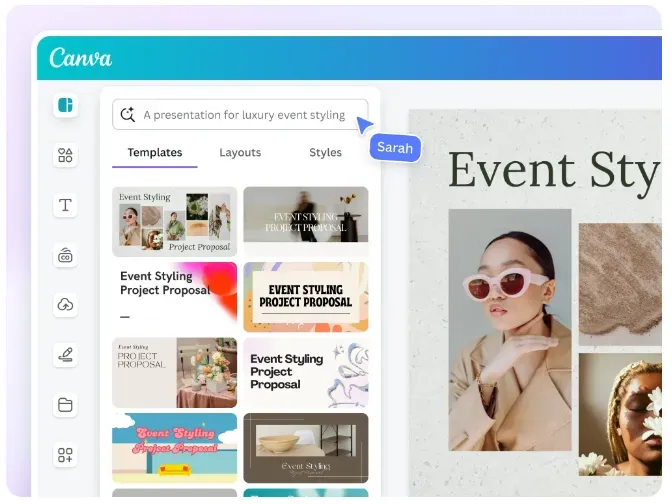Select the Text tool sidebar icon
The image size is (672, 504).
[x=65, y=205]
